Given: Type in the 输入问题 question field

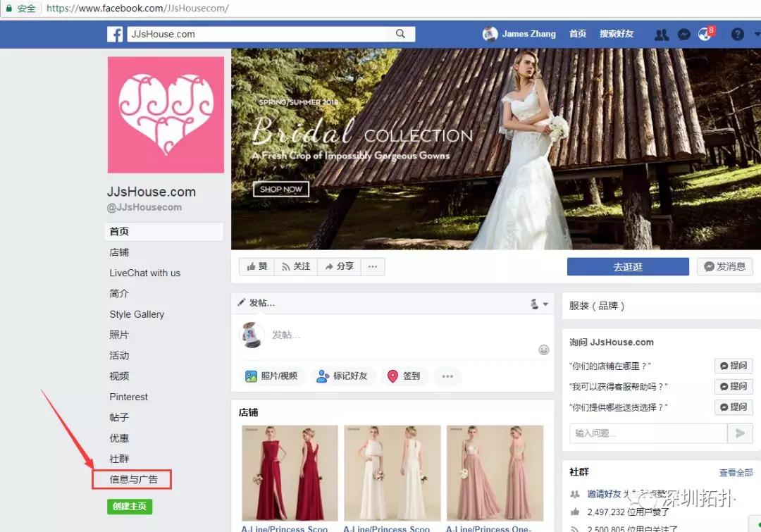Looking at the screenshot, I should pos(648,433).
